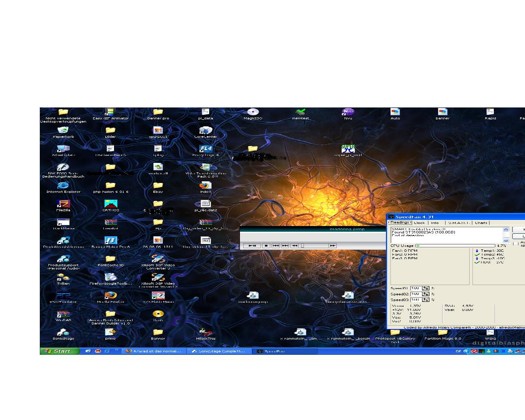Click the seek slider handle in the player
Image resolution: width=525 pixels, height=420 pixels.
(x=303, y=246)
